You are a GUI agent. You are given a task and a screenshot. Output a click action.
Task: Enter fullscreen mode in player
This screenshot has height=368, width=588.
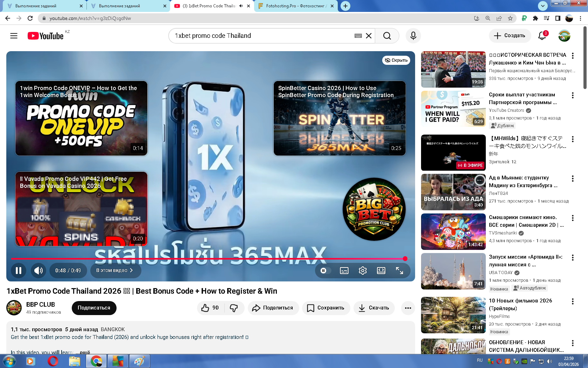point(399,271)
